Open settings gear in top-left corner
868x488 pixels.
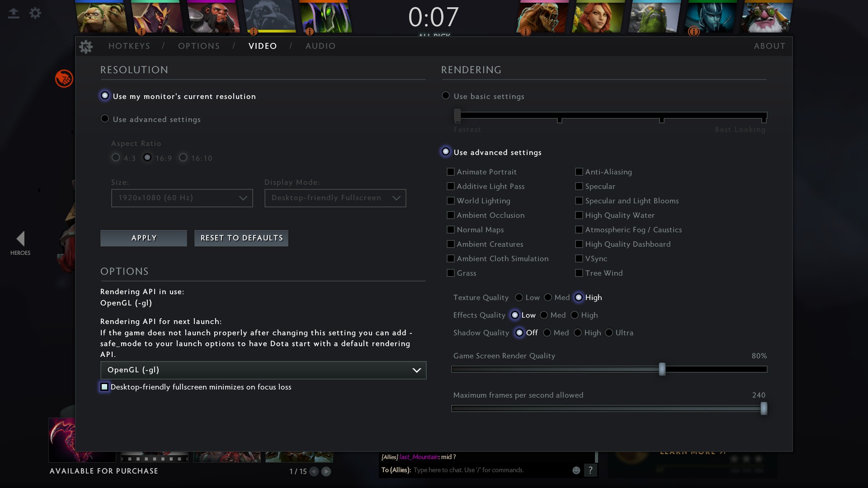click(35, 13)
